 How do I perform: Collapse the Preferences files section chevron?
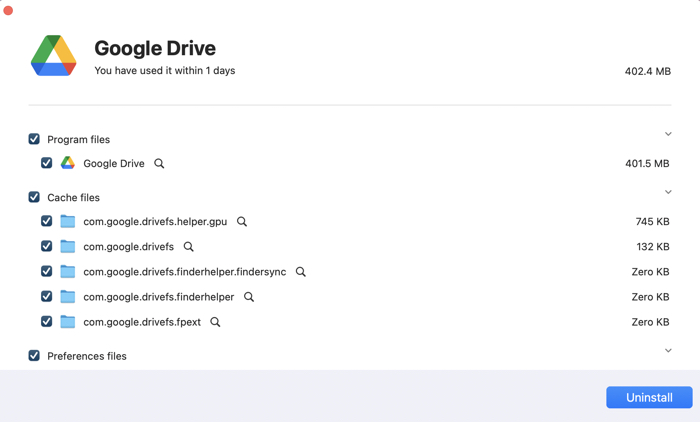click(x=668, y=350)
